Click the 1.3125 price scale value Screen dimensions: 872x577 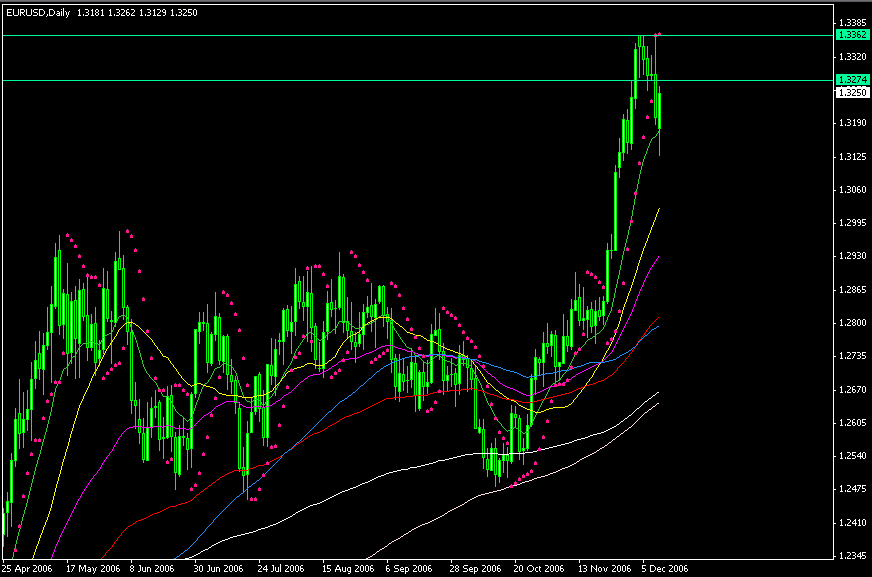point(853,157)
